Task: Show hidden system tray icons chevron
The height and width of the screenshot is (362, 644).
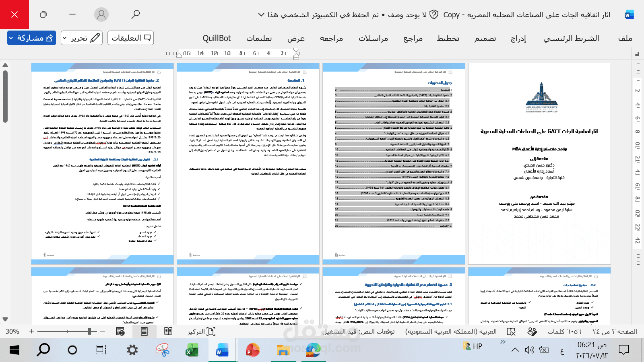Action: [515, 350]
